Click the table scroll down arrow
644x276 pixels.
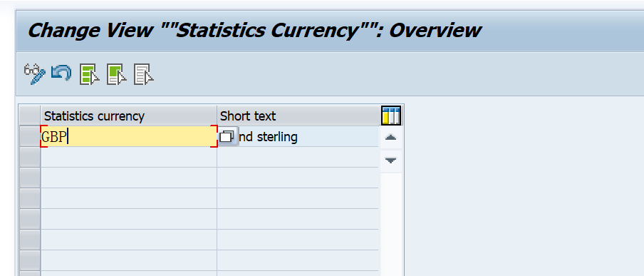pos(390,160)
